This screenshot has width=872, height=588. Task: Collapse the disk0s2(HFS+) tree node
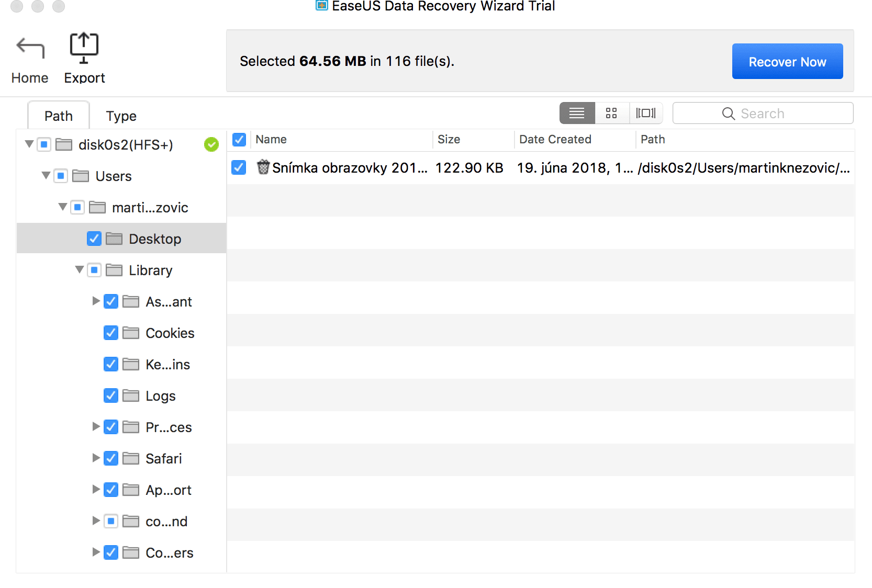pos(29,144)
